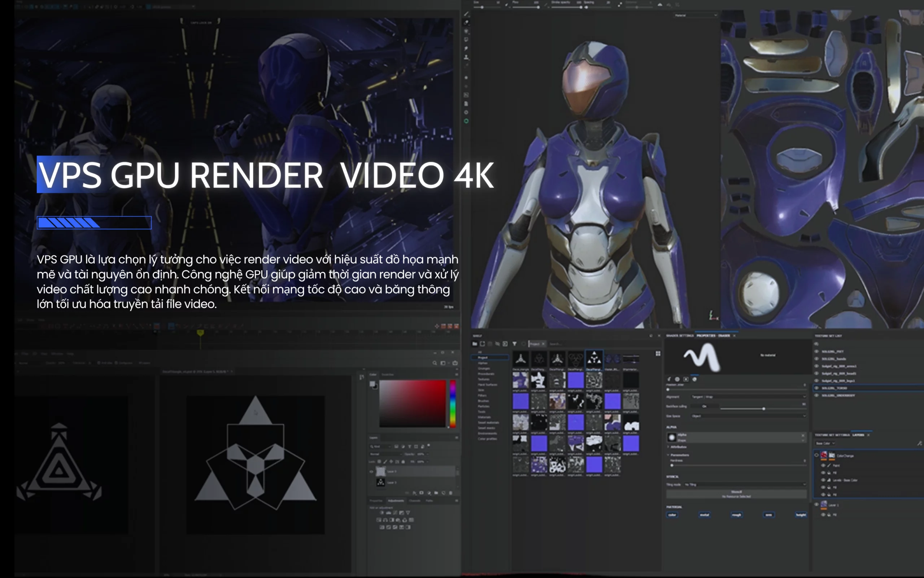
Task: Click the Photoshop foreground color swatch
Action: [372, 384]
